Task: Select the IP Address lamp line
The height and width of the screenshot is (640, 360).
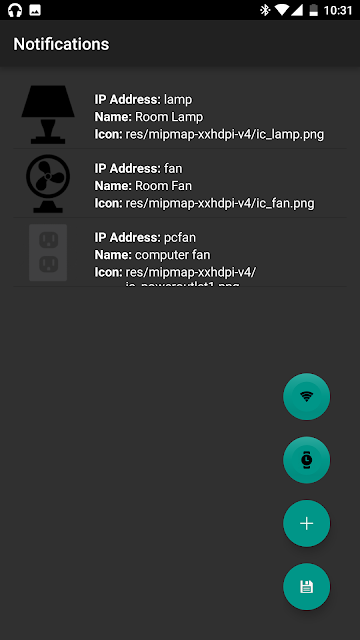Action: (143, 100)
